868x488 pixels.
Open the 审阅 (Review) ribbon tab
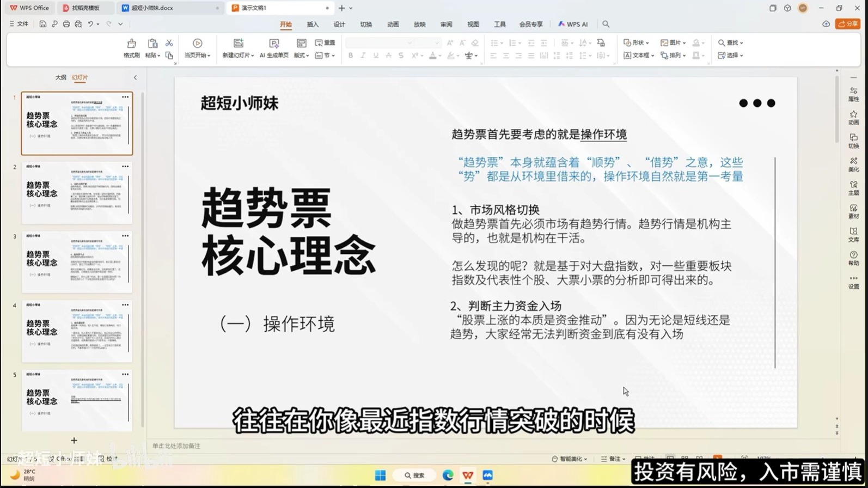[446, 25]
